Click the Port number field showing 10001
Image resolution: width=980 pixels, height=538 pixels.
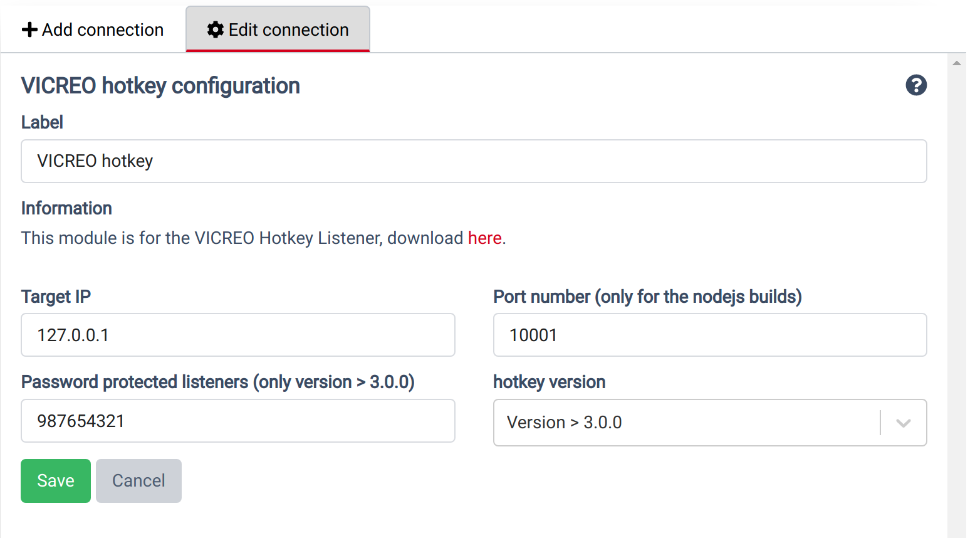tap(710, 335)
